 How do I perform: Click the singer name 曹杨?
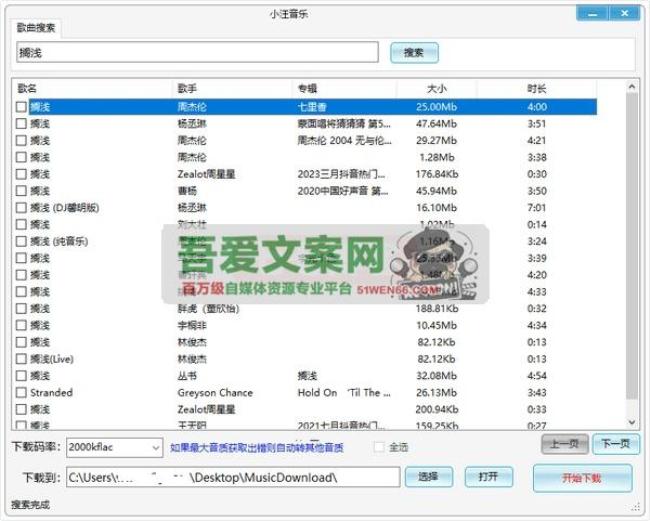[187, 191]
